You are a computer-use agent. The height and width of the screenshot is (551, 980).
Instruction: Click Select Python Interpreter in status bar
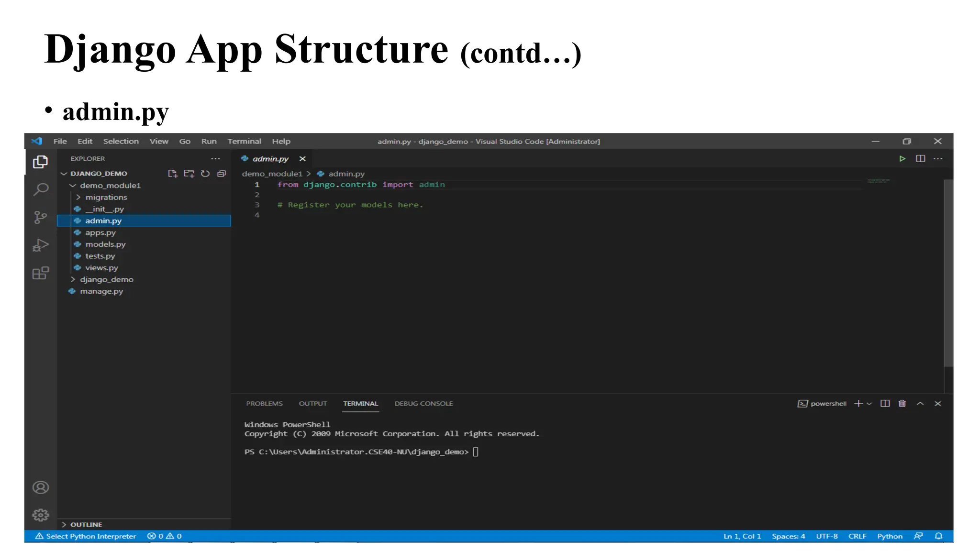[86, 536]
